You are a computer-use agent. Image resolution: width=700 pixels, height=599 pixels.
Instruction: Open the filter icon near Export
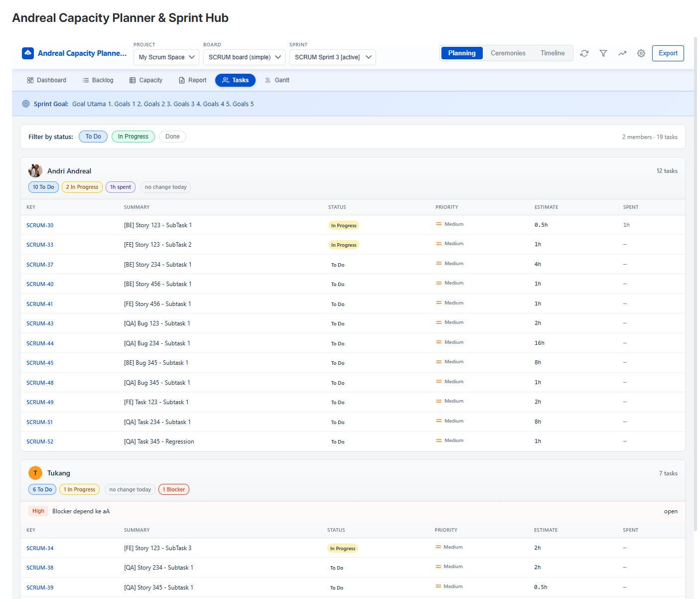tap(603, 53)
